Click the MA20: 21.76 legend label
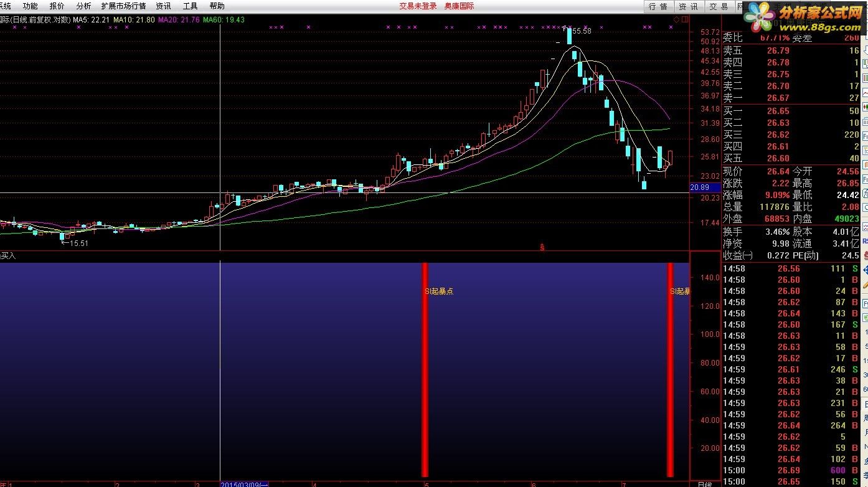Image resolution: width=868 pixels, height=487 pixels. tap(179, 20)
